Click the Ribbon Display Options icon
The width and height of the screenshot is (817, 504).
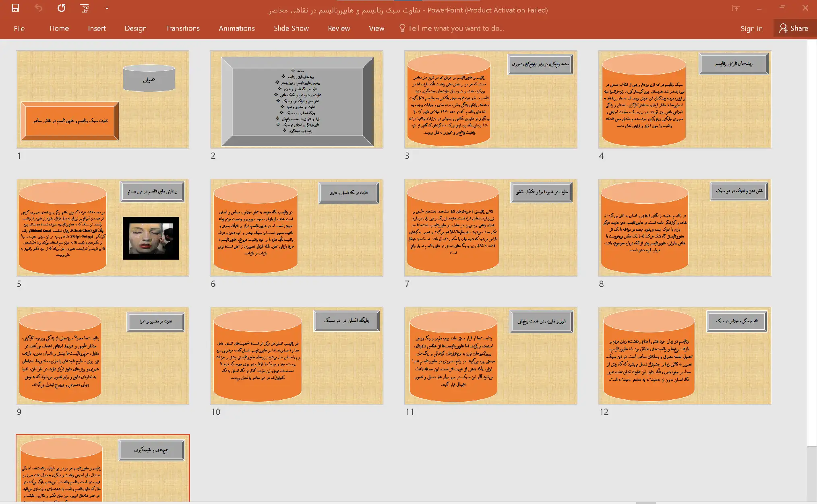coord(736,8)
